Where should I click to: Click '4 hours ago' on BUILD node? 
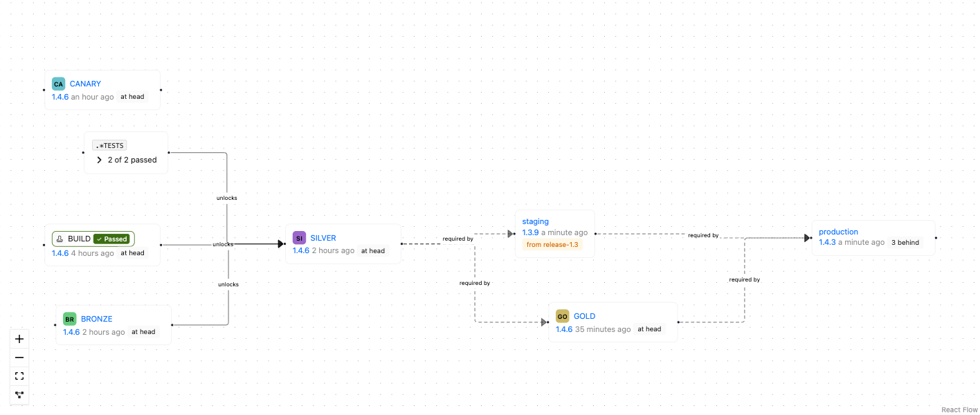tap(93, 253)
